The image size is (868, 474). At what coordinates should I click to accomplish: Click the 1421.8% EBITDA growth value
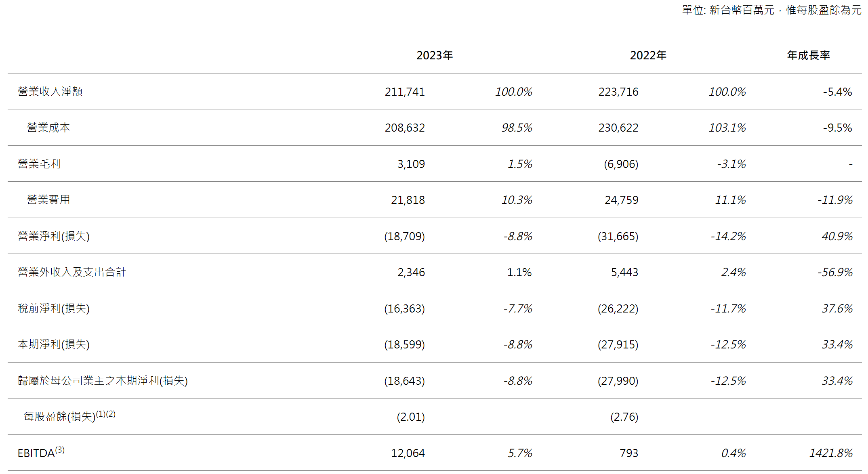tap(831, 453)
